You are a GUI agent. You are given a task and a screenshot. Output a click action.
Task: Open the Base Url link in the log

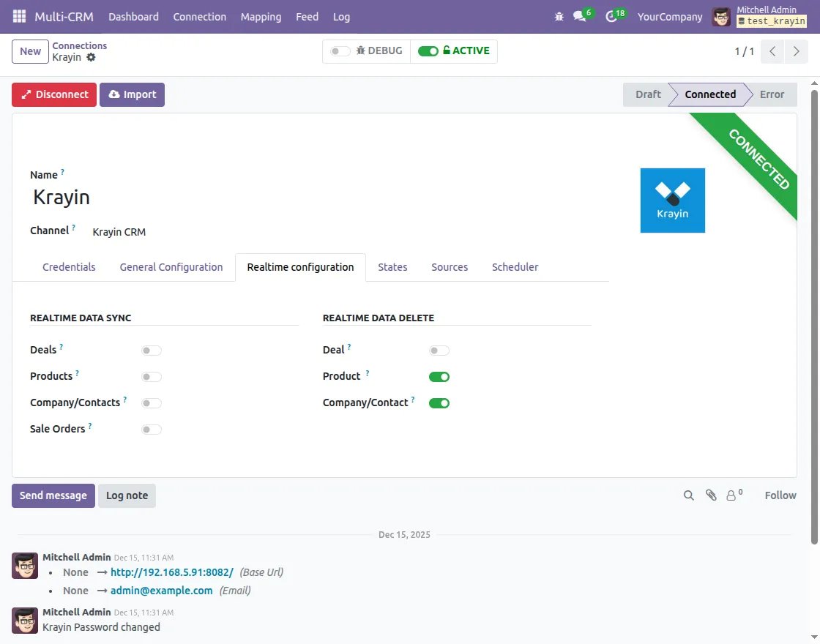171,572
